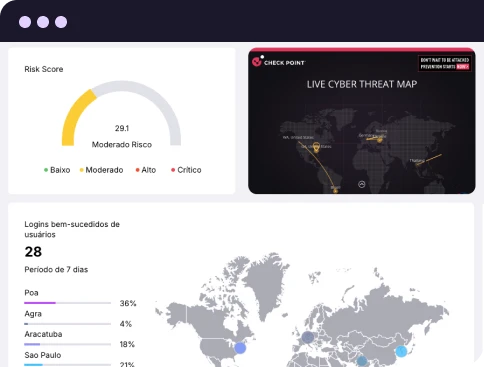Screen dimensions: 484x367
Task: Select the yellow shield marker over United States
Action: point(316,147)
